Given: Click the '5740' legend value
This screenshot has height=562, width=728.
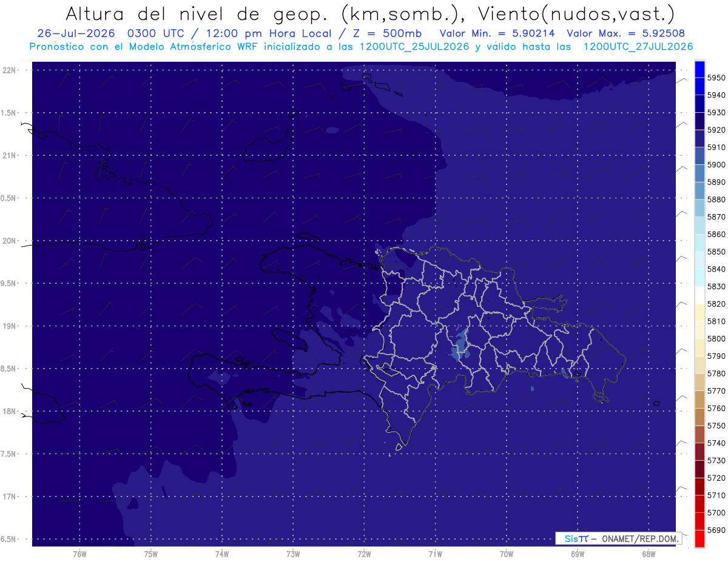Looking at the screenshot, I should 716,443.
